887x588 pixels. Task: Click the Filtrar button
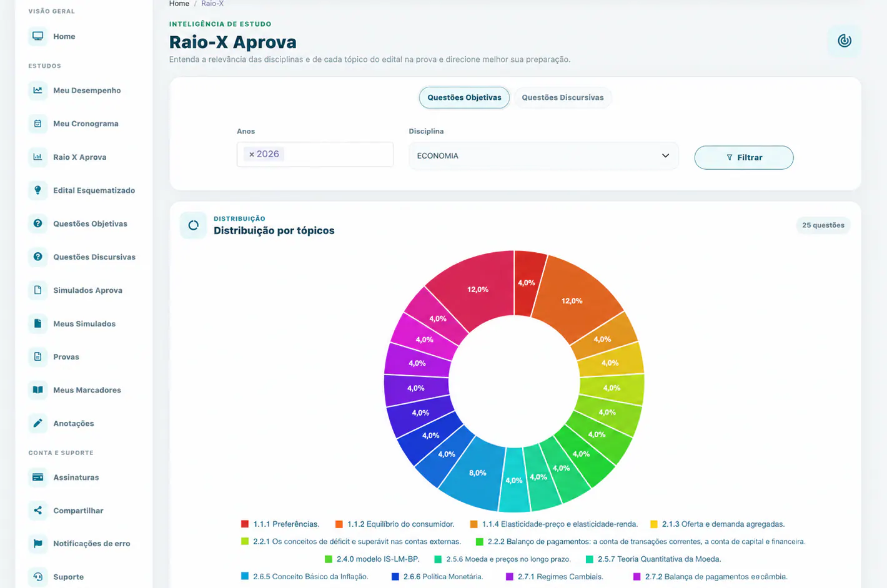tap(744, 157)
